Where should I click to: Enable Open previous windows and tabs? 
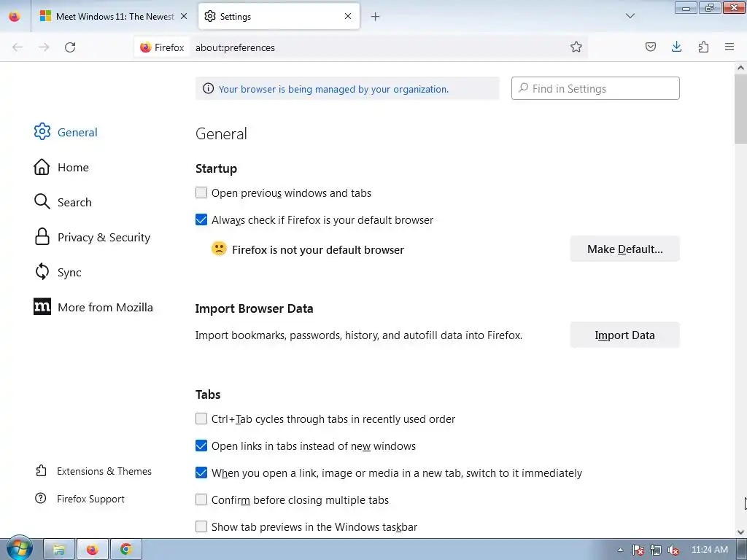pyautogui.click(x=201, y=192)
